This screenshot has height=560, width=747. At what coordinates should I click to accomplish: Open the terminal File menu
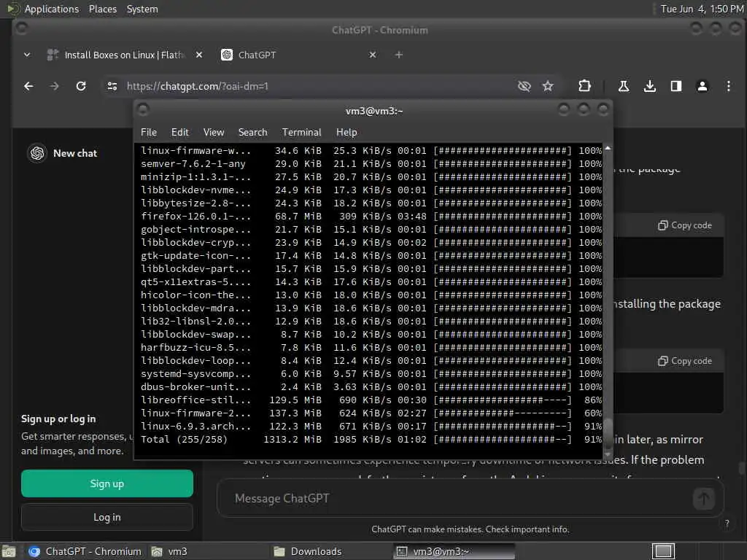pyautogui.click(x=149, y=133)
